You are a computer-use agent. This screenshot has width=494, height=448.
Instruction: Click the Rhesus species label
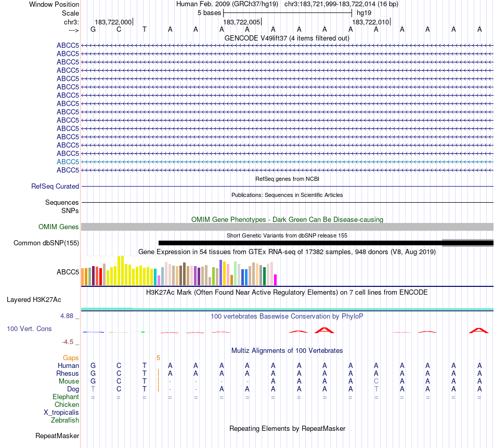tap(68, 373)
